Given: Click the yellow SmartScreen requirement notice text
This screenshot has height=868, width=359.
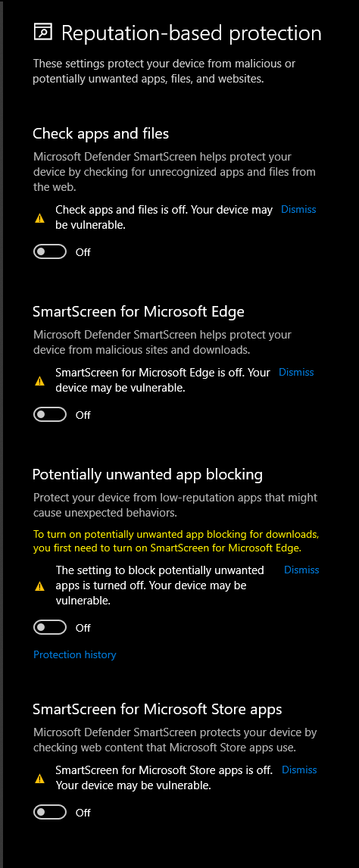Looking at the screenshot, I should point(176,542).
